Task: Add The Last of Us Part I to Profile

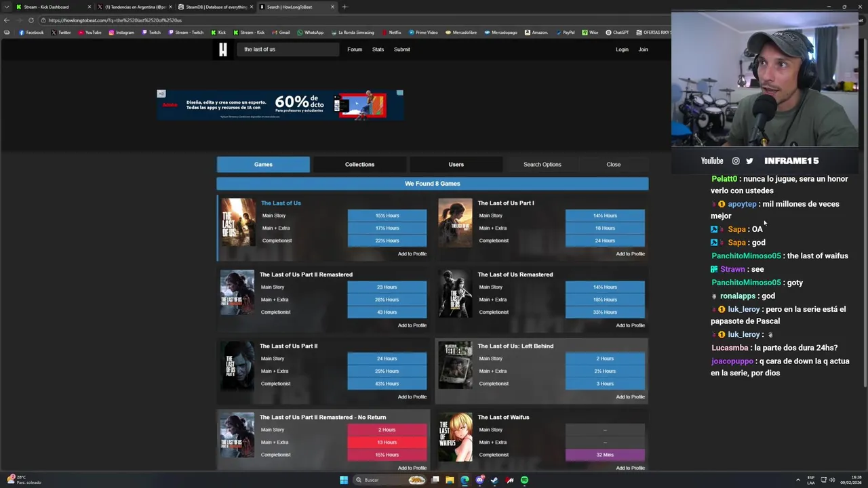Action: tap(630, 253)
